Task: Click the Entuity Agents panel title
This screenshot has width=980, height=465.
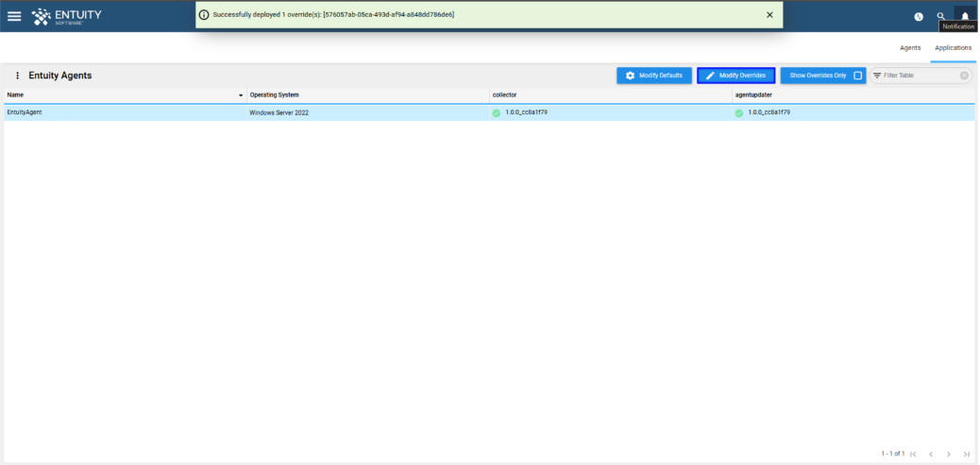Action: (60, 76)
